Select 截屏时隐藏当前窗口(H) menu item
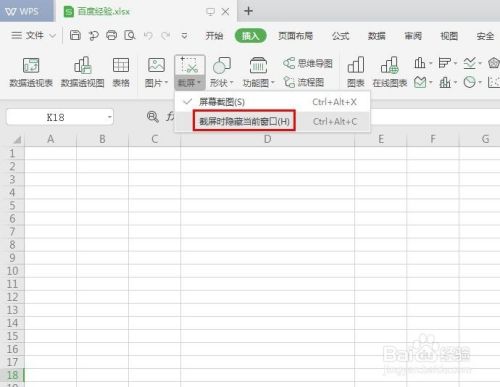 click(273, 121)
